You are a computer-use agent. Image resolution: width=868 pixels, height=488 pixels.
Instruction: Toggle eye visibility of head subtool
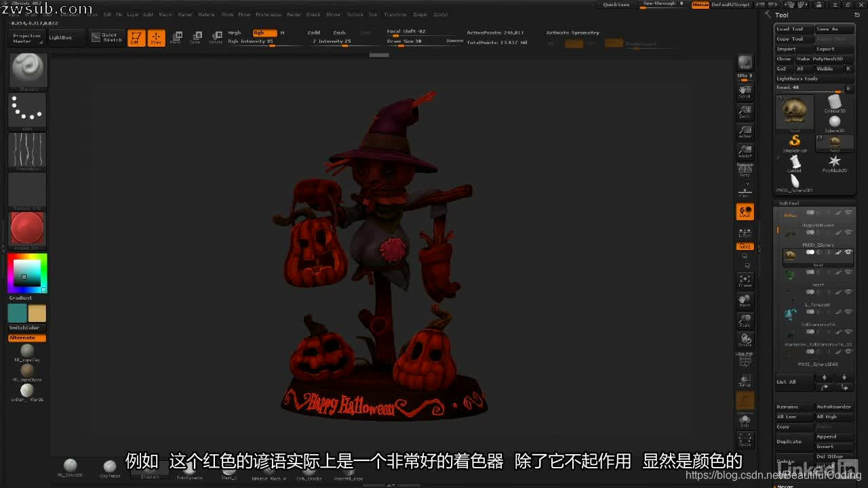coord(848,252)
